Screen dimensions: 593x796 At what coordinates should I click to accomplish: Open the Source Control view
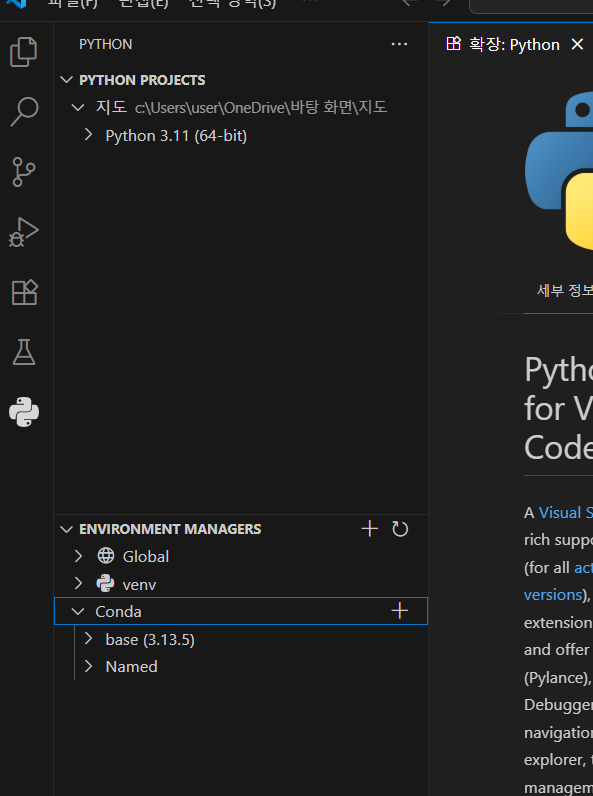point(24,172)
